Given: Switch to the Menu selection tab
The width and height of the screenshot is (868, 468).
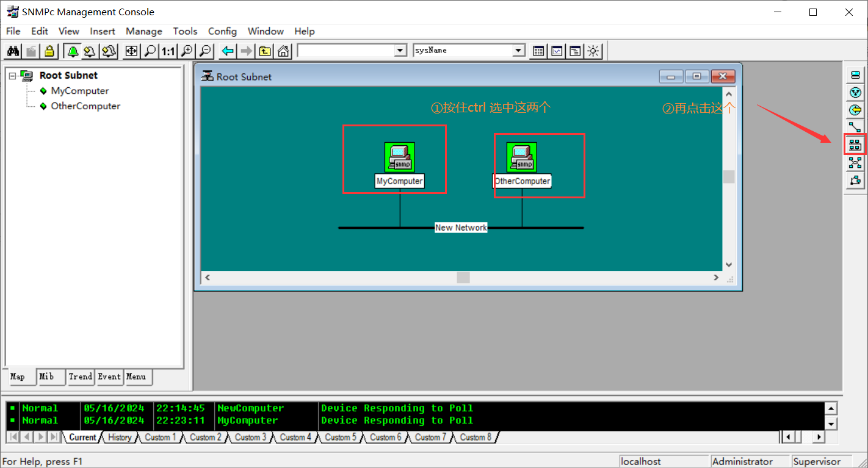Looking at the screenshot, I should pos(137,377).
